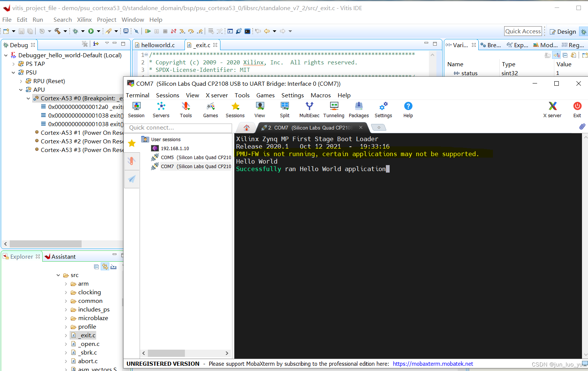Switch to the helloworld.c tab
Screen dimensions: 588x371
pyautogui.click(x=158, y=45)
